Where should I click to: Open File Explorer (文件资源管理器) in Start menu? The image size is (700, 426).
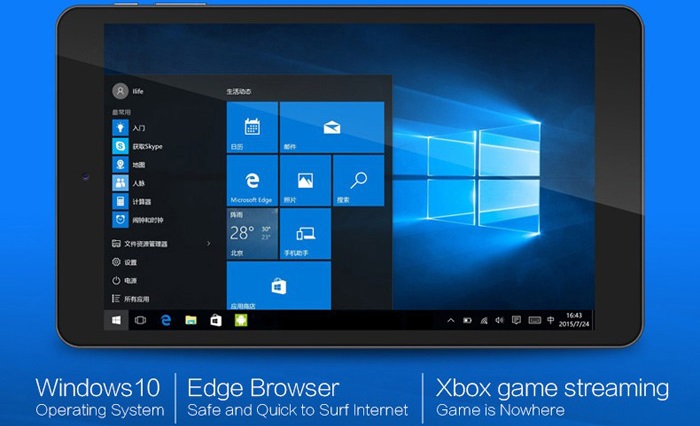click(x=140, y=243)
